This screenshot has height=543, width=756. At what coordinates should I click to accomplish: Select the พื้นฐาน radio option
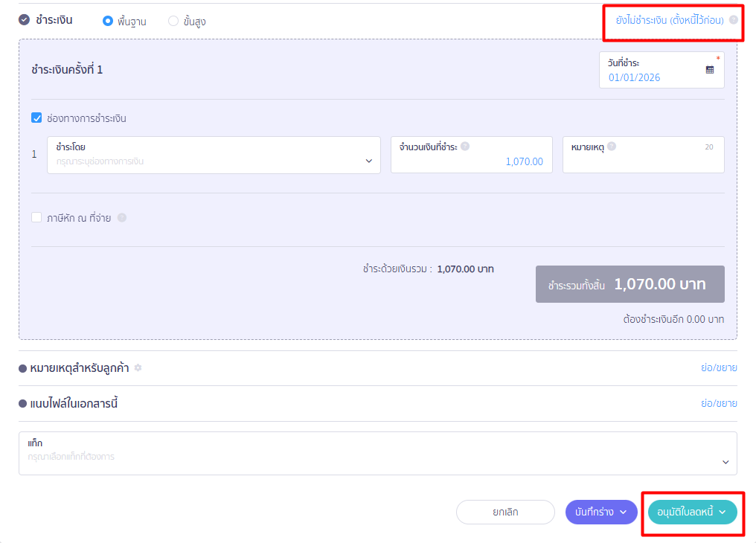coord(108,21)
